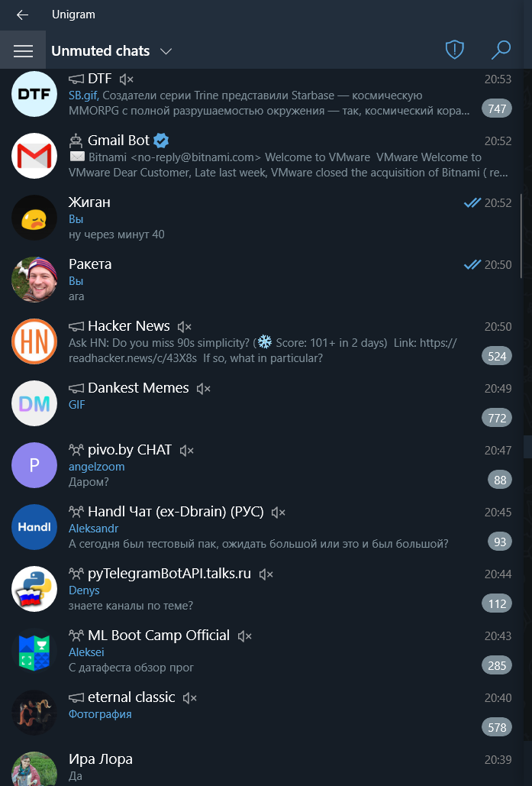
Task: Open Ракета's profile picture
Action: [33, 280]
